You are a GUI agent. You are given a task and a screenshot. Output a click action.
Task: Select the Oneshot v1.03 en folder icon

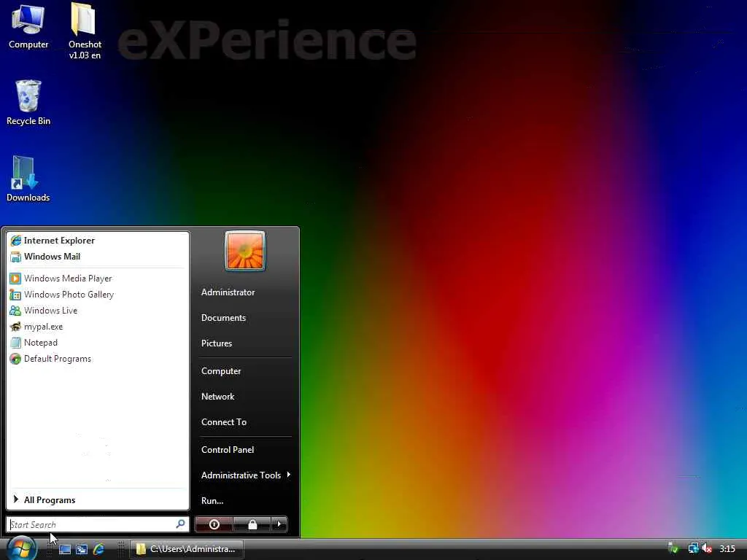85,31
